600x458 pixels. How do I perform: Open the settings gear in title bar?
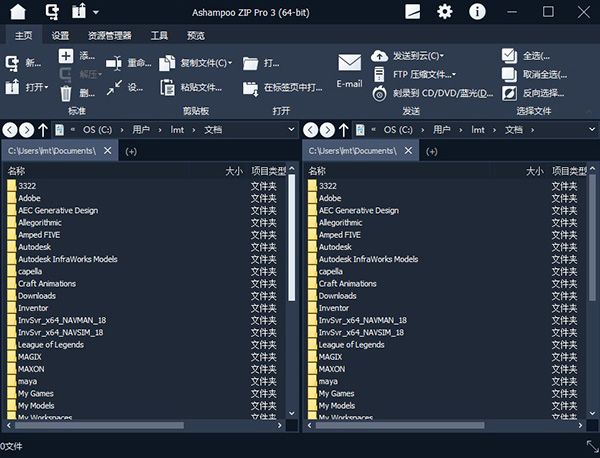445,12
